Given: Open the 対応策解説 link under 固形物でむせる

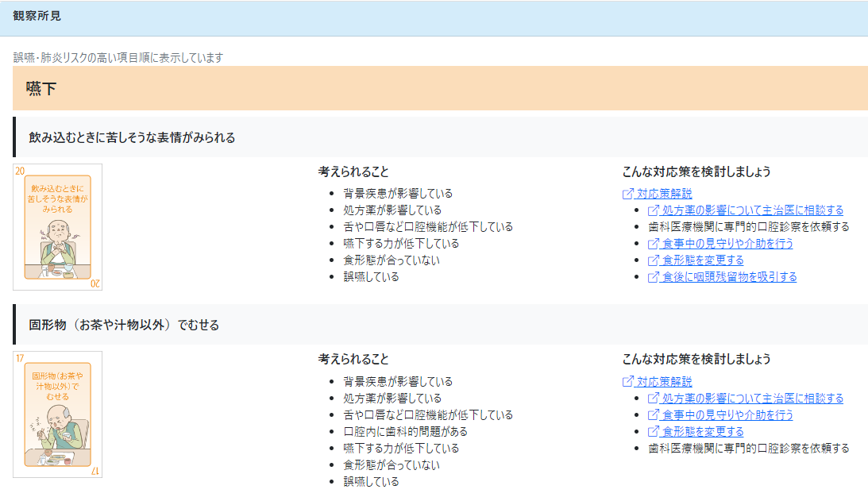Looking at the screenshot, I should tap(664, 382).
